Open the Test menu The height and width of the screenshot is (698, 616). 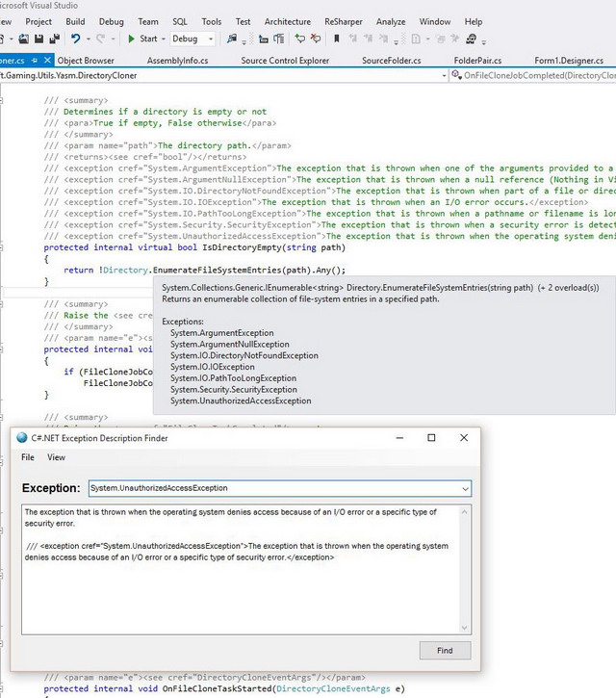[243, 21]
